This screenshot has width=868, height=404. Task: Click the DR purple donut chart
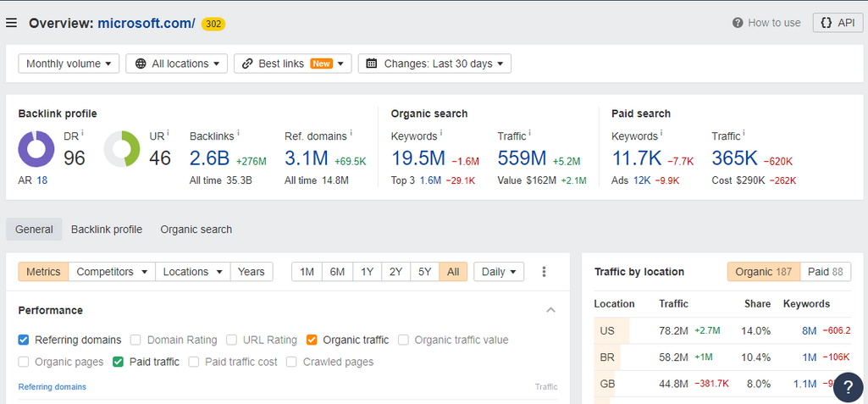pyautogui.click(x=36, y=149)
